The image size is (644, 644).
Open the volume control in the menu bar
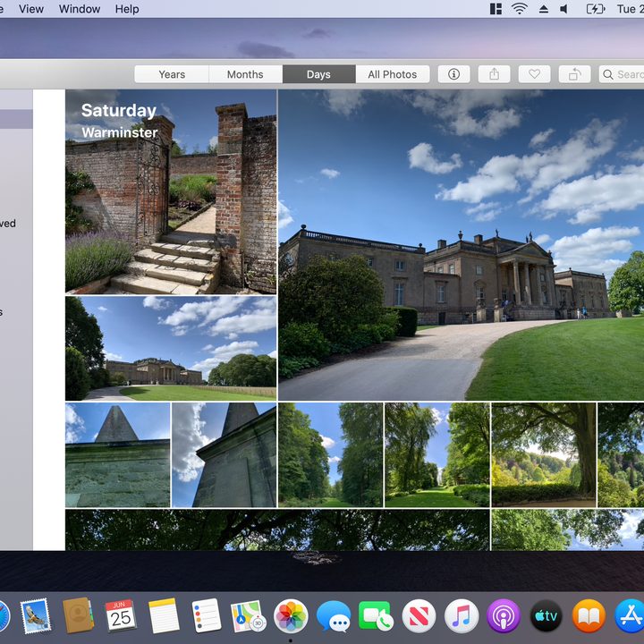pos(564,9)
